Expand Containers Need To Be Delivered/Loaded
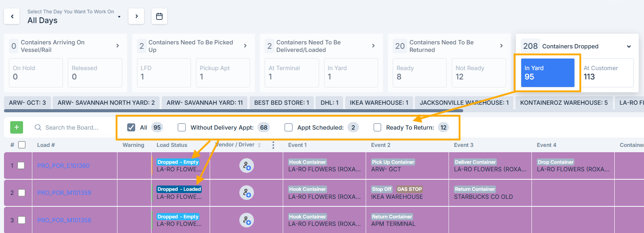Image resolution: width=644 pixels, height=233 pixels. pyautogui.click(x=373, y=46)
